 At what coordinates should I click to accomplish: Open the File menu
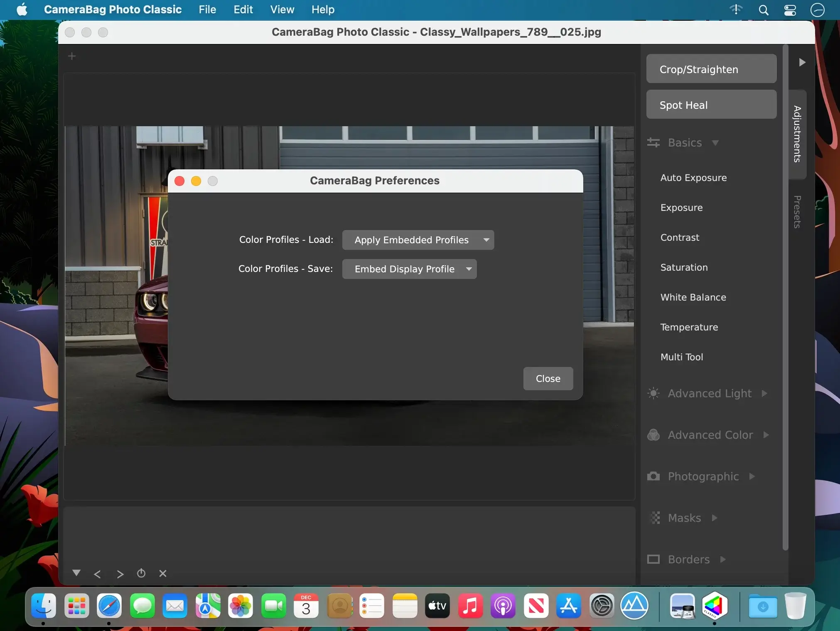[207, 10]
